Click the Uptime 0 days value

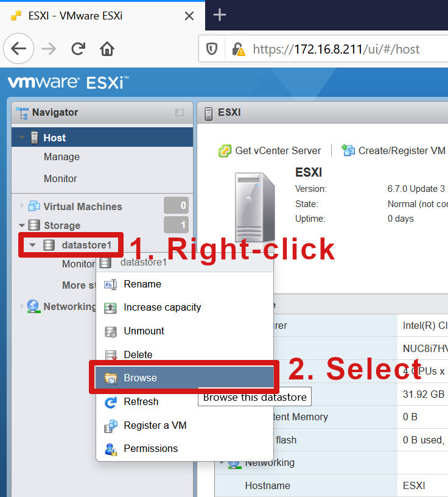401,219
